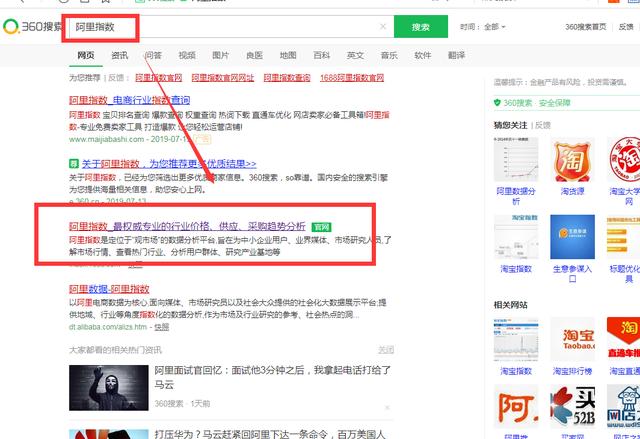Open the blue 生意参谋入口 icon
This screenshot has height=439, width=640.
(x=572, y=237)
